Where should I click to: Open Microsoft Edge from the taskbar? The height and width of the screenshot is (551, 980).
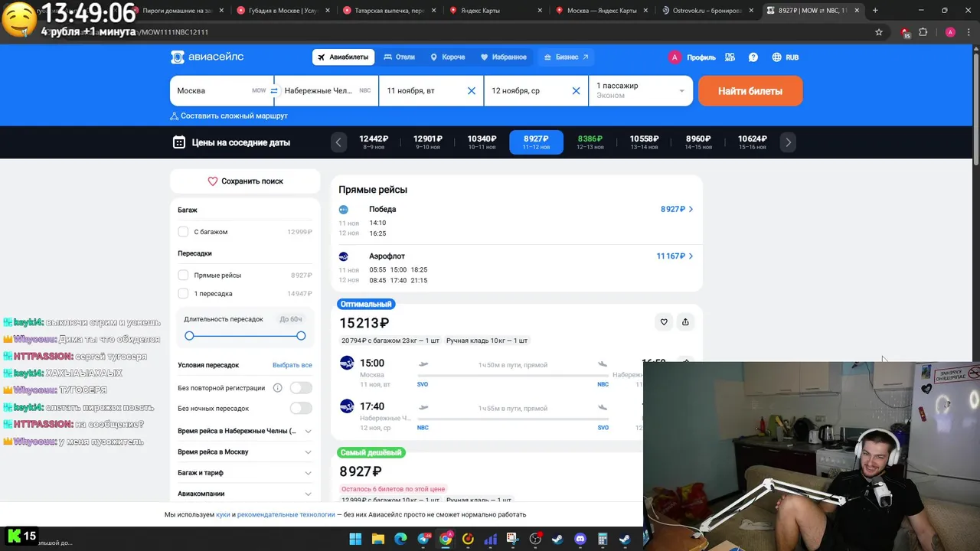[x=400, y=539]
